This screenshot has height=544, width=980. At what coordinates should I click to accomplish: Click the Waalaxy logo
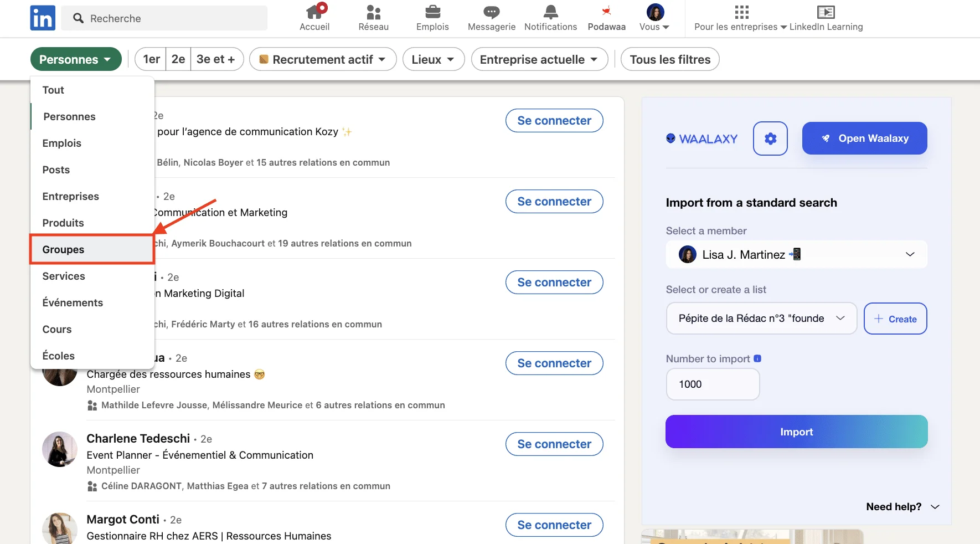point(702,138)
